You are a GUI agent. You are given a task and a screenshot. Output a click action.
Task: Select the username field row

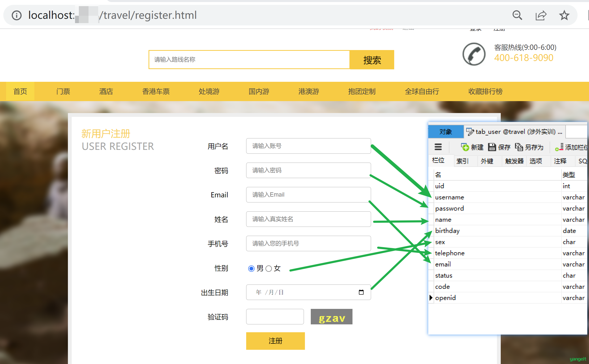(508, 197)
